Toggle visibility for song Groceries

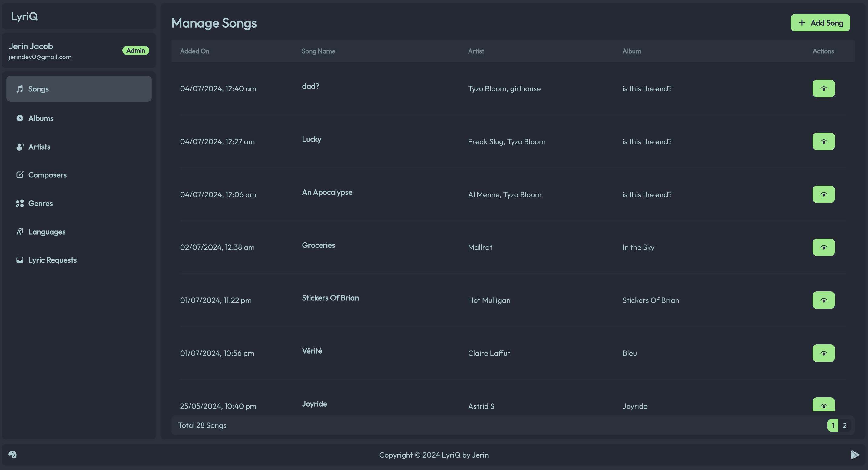[823, 247]
